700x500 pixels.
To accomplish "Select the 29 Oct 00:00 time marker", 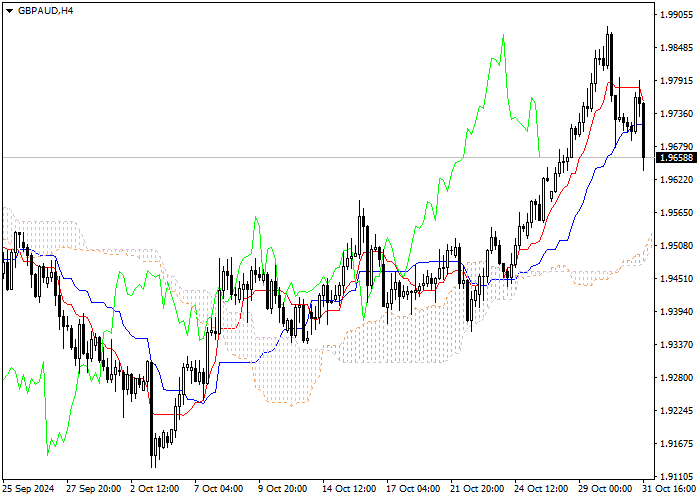I will (x=605, y=489).
